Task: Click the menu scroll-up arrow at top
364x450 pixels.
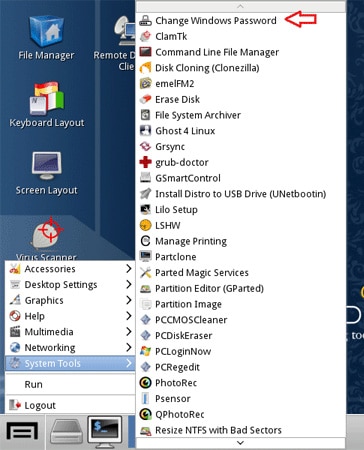Action: (241, 6)
